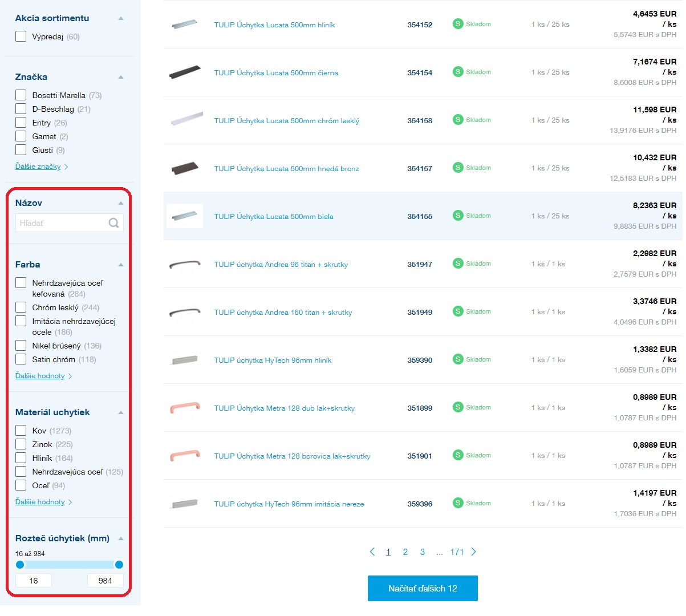This screenshot has height=616, width=686.
Task: Collapse the Farba filter section
Action: (x=121, y=265)
